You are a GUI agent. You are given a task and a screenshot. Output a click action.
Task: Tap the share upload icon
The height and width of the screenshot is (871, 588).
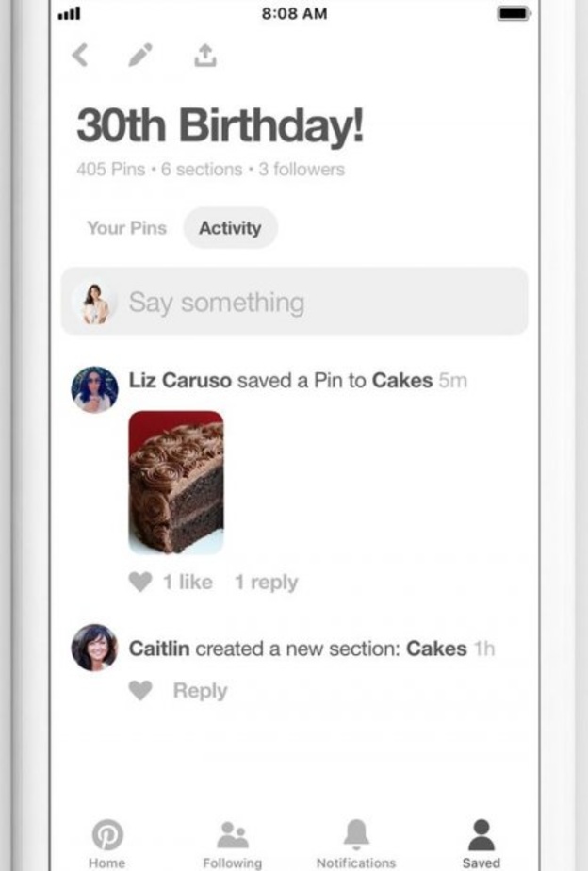point(204,56)
